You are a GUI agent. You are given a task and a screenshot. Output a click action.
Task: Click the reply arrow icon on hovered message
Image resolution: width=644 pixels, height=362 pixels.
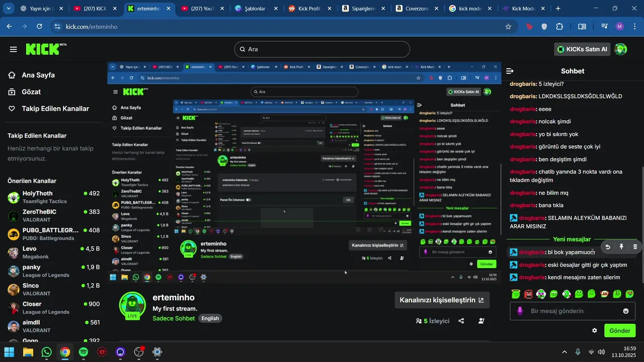coord(608,247)
